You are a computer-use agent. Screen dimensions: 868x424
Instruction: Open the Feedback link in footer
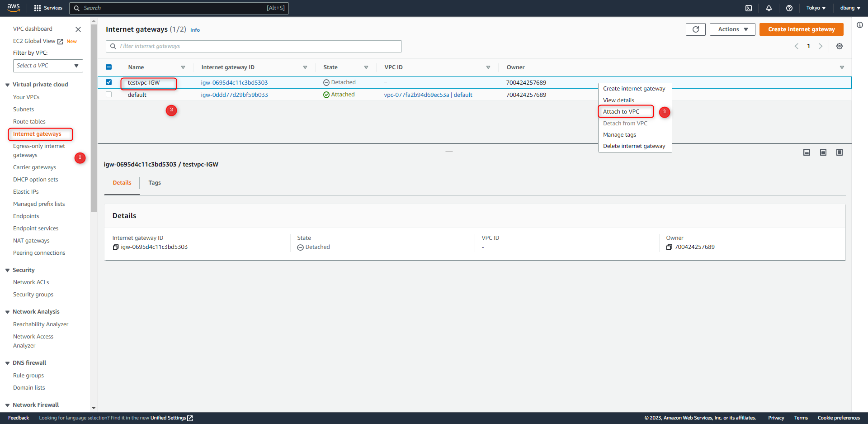tap(19, 418)
